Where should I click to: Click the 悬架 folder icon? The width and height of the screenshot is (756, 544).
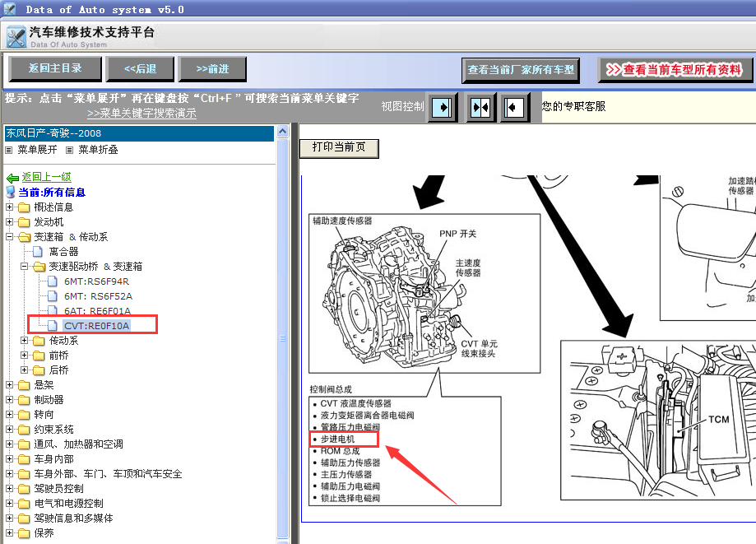click(24, 385)
